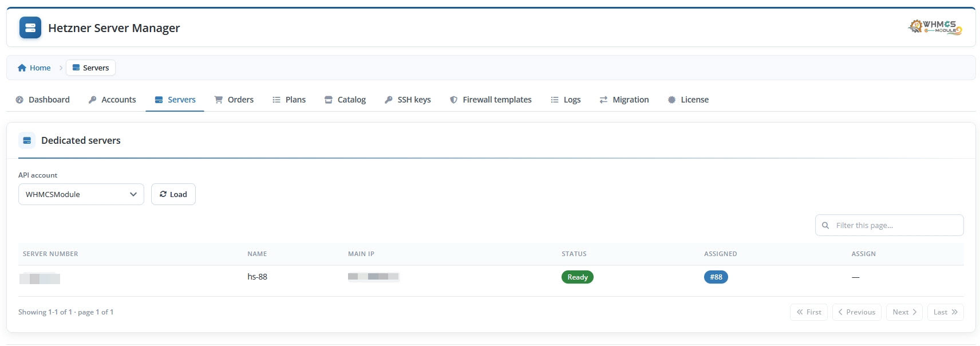Open the Migration tab
Image resolution: width=980 pixels, height=346 pixels.
pyautogui.click(x=624, y=100)
